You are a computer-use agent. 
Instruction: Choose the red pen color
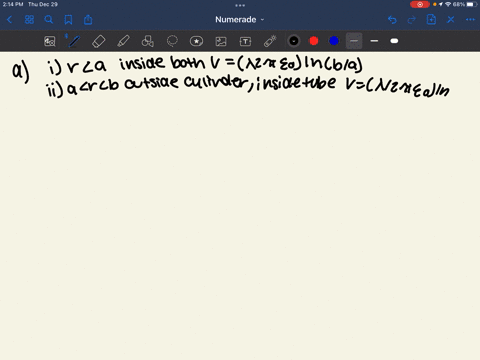(x=314, y=41)
